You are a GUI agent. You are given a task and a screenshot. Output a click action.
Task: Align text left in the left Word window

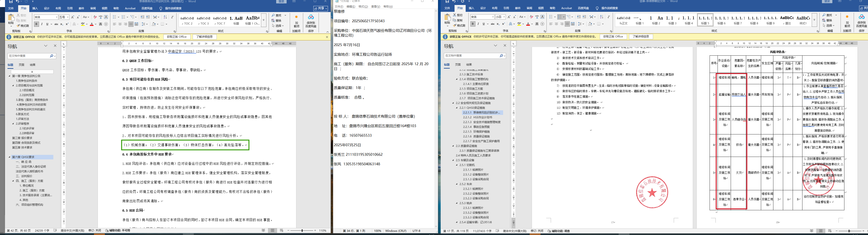pos(115,24)
